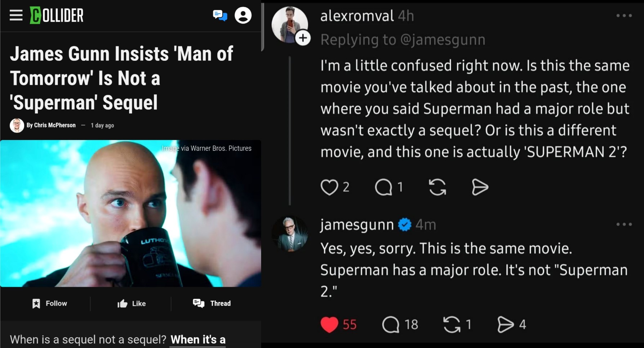Like alexromval's reply with the heart
Image resolution: width=644 pixels, height=348 pixels.
[x=329, y=187]
